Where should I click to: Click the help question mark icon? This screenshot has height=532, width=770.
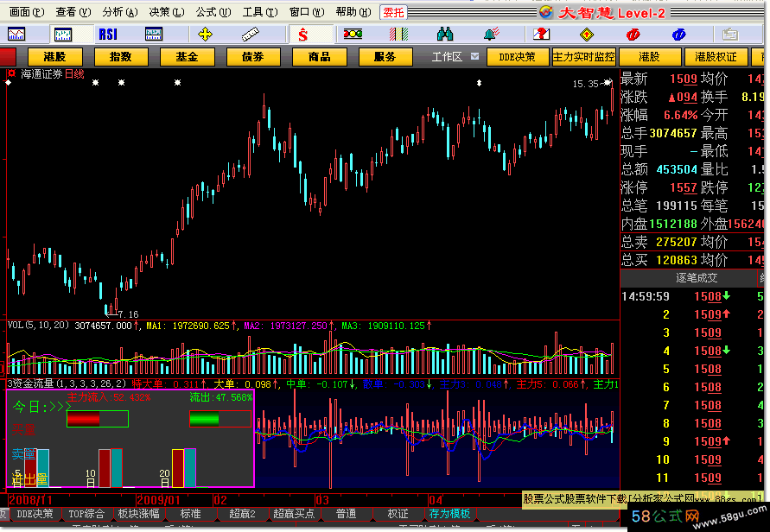[x=541, y=35]
